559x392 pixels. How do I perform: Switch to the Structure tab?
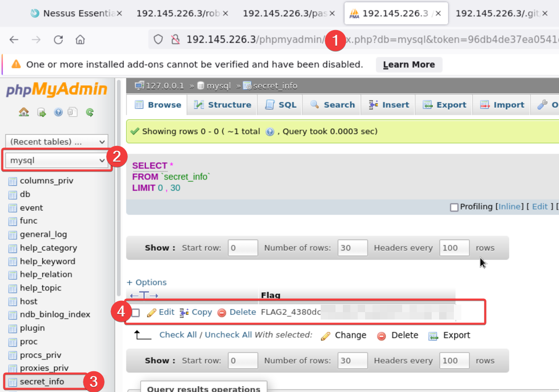223,105
